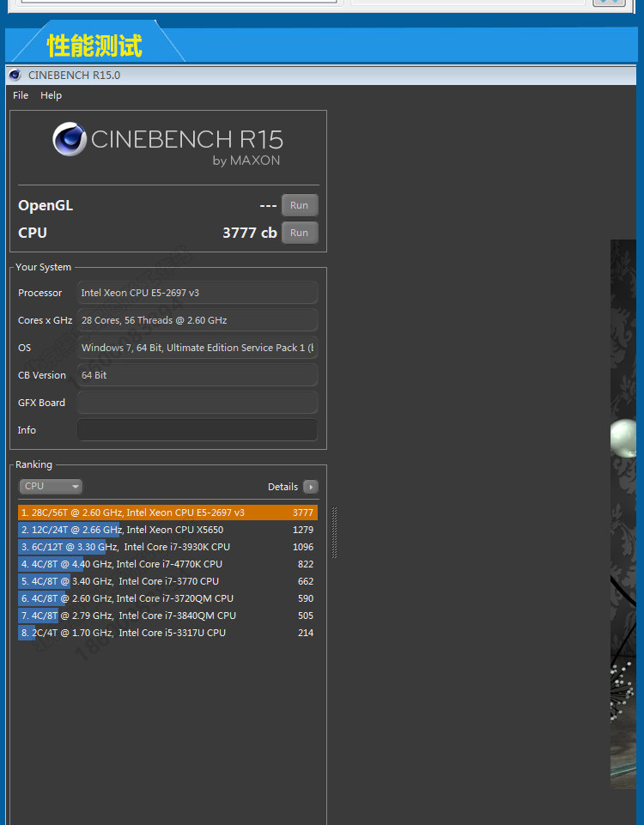Select the Core i7-3930K ranking row
This screenshot has width=644, height=825.
coord(167,547)
